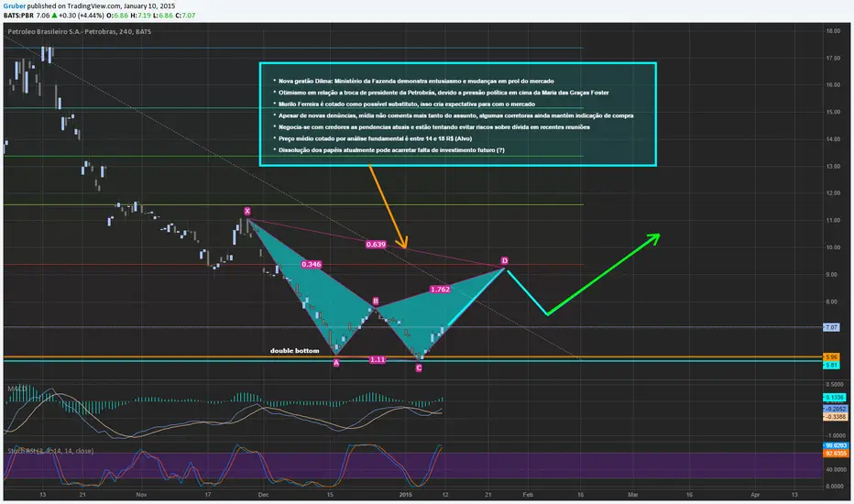Click the StochRSI indicator title
The image size is (854, 504).
[50, 451]
